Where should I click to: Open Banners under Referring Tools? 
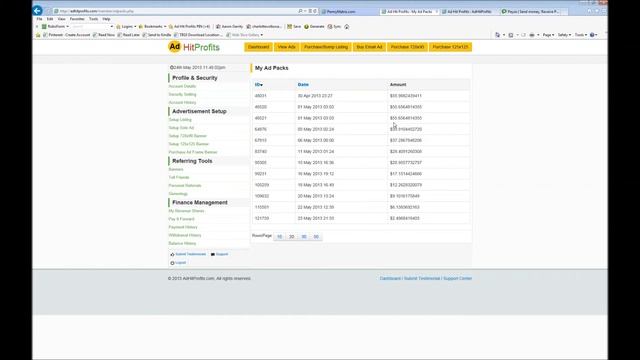click(x=176, y=169)
